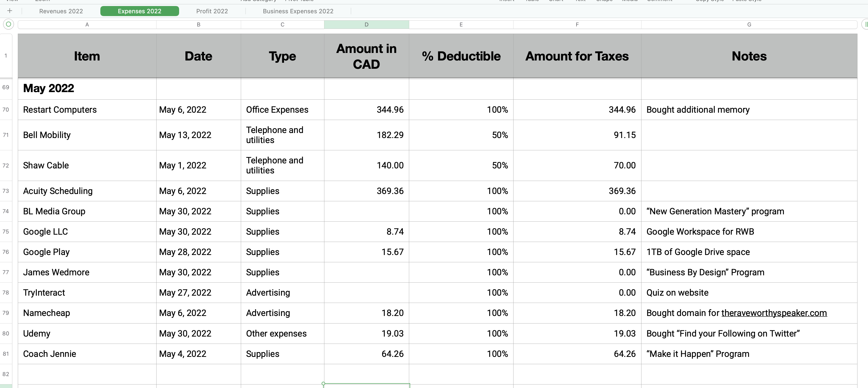Click the Expenses 2022 tab
868x388 pixels.
point(139,11)
